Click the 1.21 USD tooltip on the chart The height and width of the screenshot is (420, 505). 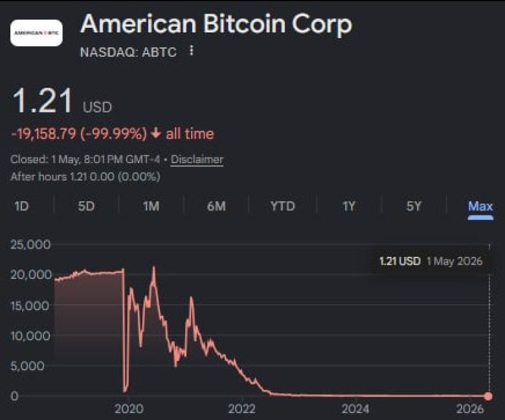431,261
